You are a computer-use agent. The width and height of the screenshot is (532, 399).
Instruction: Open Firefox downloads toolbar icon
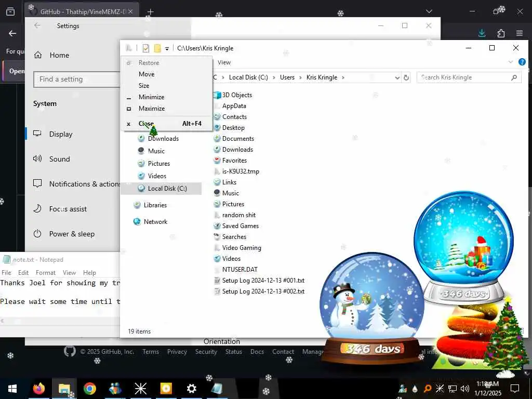pyautogui.click(x=482, y=33)
